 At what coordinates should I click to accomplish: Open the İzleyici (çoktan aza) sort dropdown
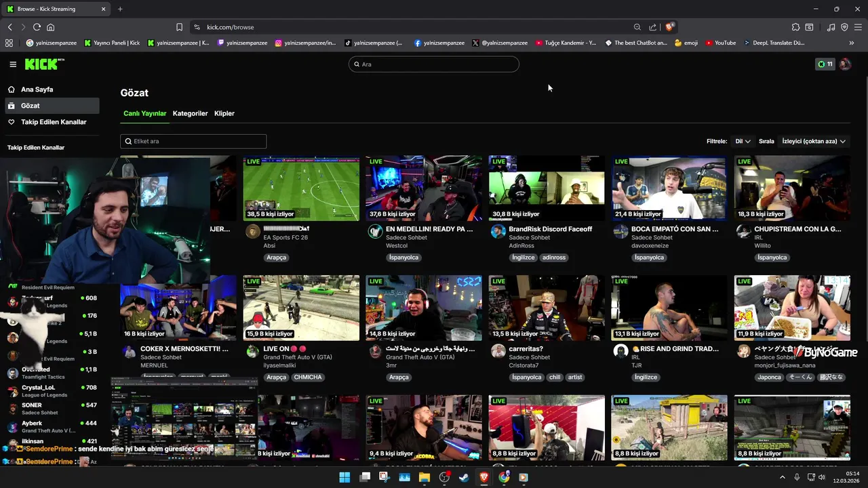[x=814, y=141]
